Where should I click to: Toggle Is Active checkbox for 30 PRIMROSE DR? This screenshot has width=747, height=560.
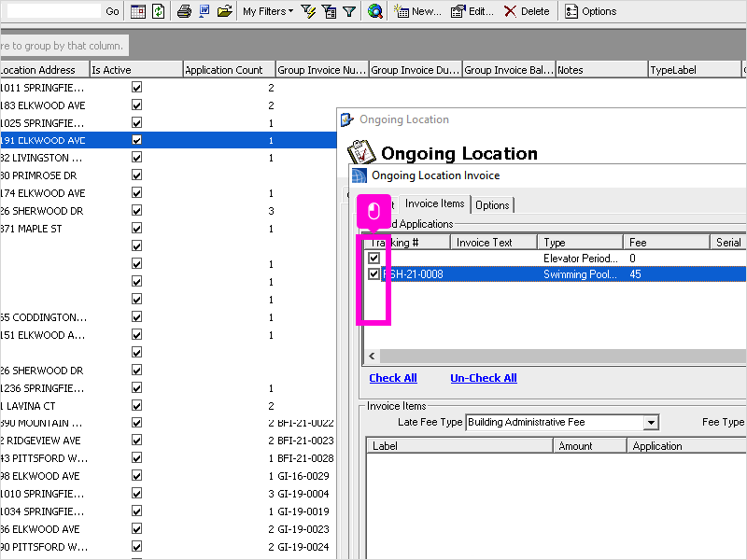[x=136, y=175]
